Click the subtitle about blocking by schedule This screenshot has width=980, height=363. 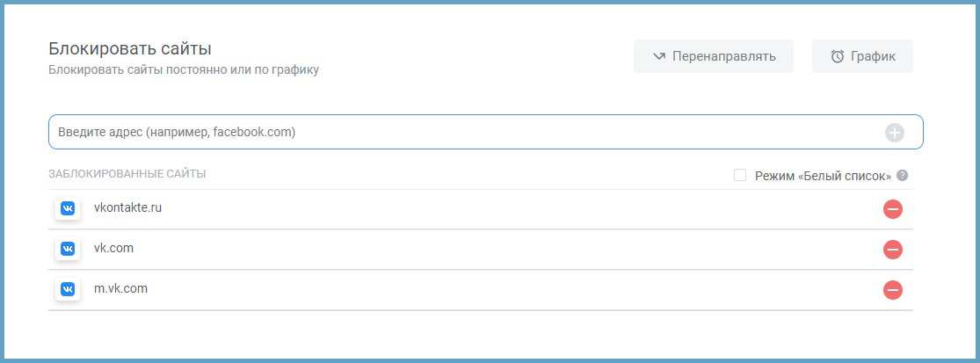(x=184, y=69)
